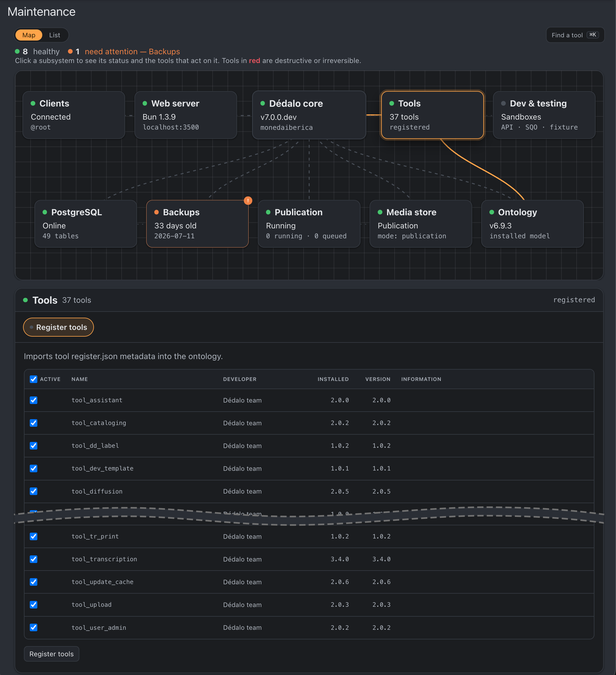Click the VERSION column header

[378, 379]
